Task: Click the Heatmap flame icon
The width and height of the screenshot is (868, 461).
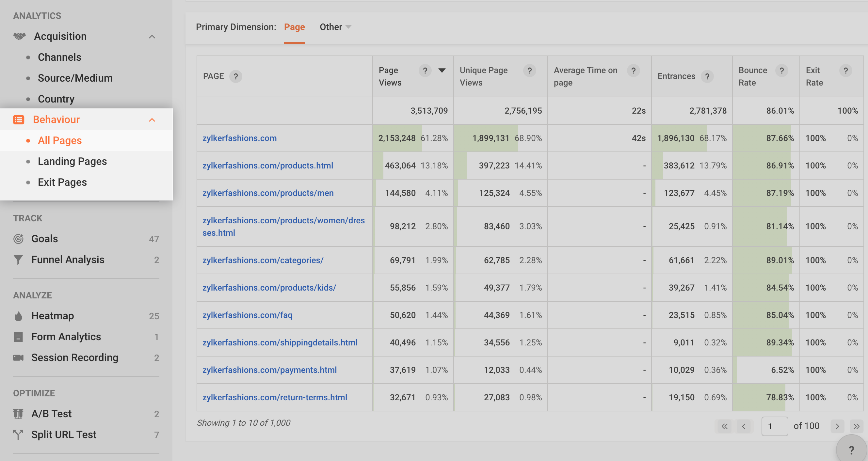Action: (x=19, y=316)
